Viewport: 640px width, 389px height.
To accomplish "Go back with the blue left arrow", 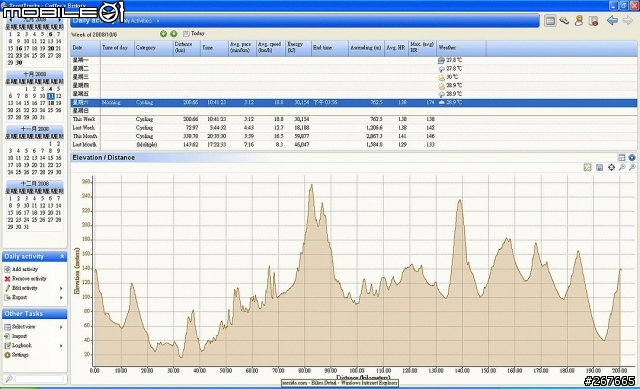I will click(612, 20).
